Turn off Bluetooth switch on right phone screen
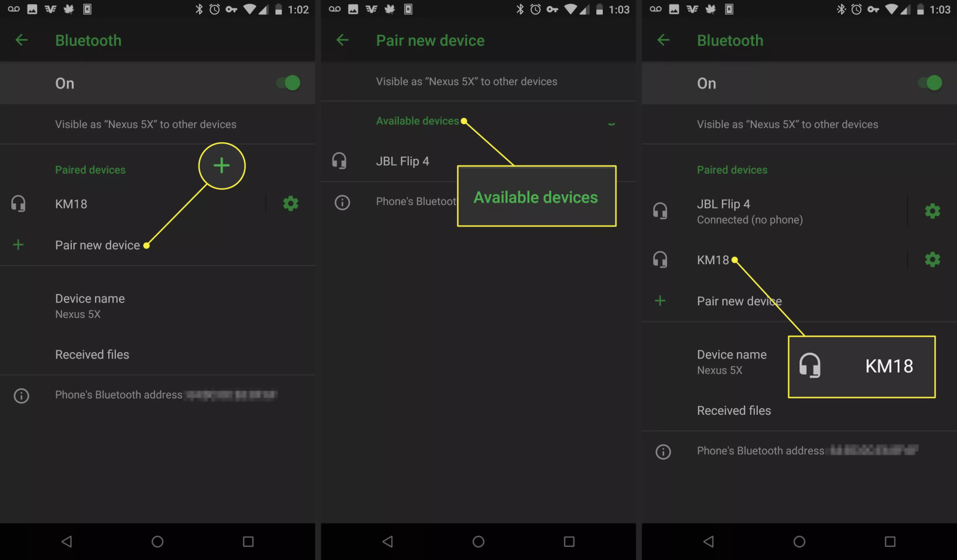The height and width of the screenshot is (560, 957). 931,83
